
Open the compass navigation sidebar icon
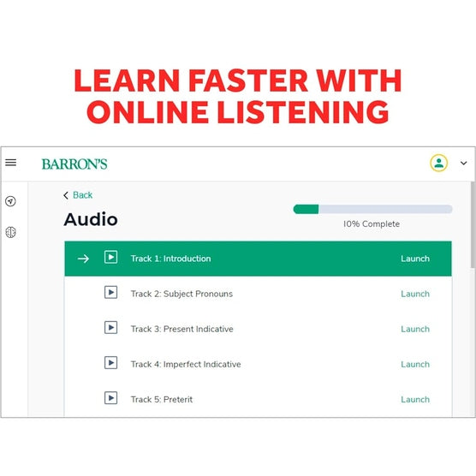point(10,201)
